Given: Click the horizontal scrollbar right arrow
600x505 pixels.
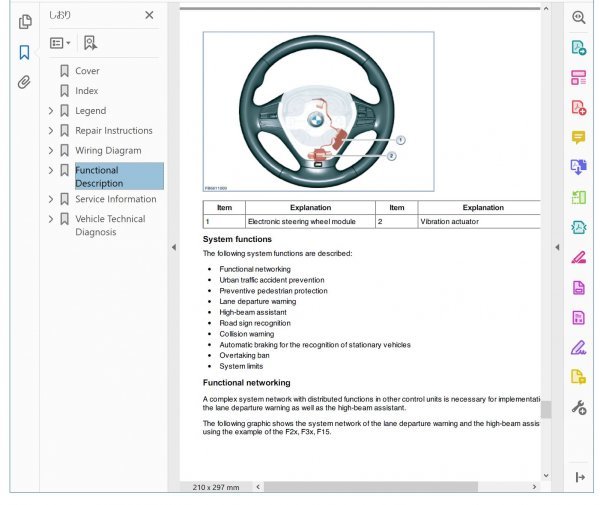Looking at the screenshot, I should tap(534, 487).
